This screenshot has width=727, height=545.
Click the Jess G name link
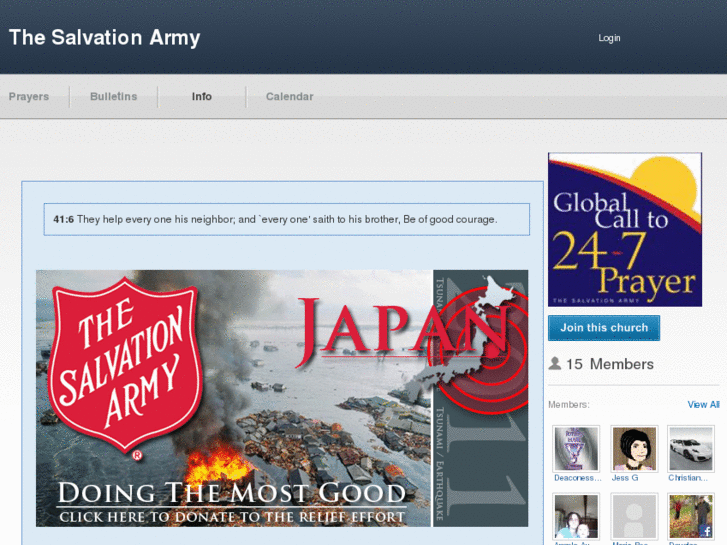625,478
